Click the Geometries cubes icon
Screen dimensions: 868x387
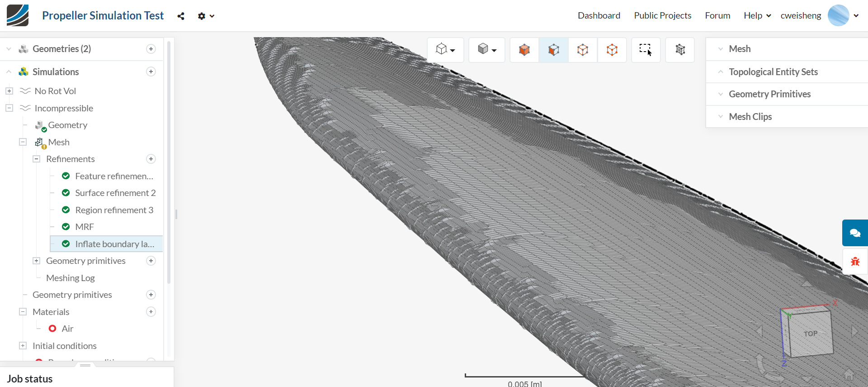coord(24,49)
